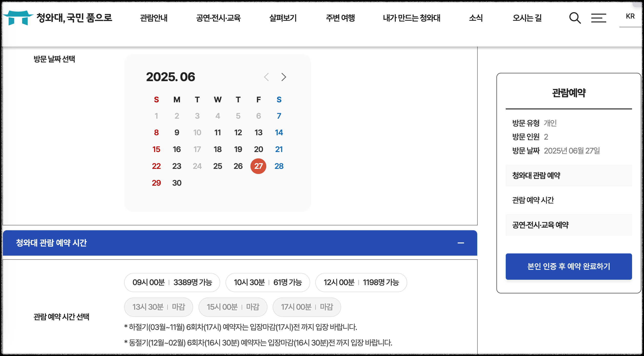Click the 2025. 06 month heading
The image size is (644, 356).
coord(170,77)
